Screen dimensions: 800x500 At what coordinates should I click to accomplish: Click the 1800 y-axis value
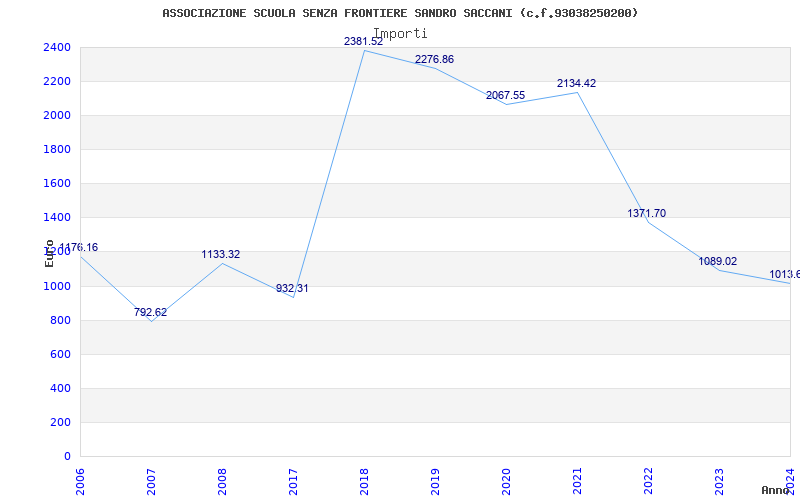click(57, 149)
